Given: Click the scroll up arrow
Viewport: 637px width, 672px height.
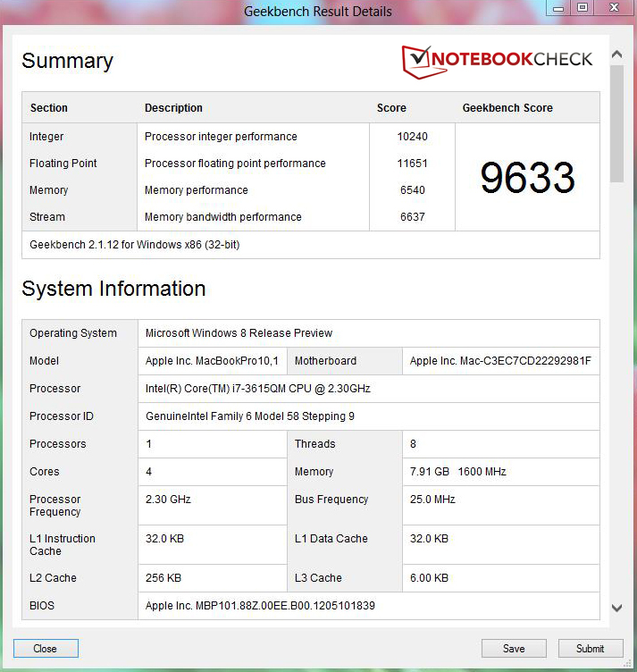Looking at the screenshot, I should 616,55.
